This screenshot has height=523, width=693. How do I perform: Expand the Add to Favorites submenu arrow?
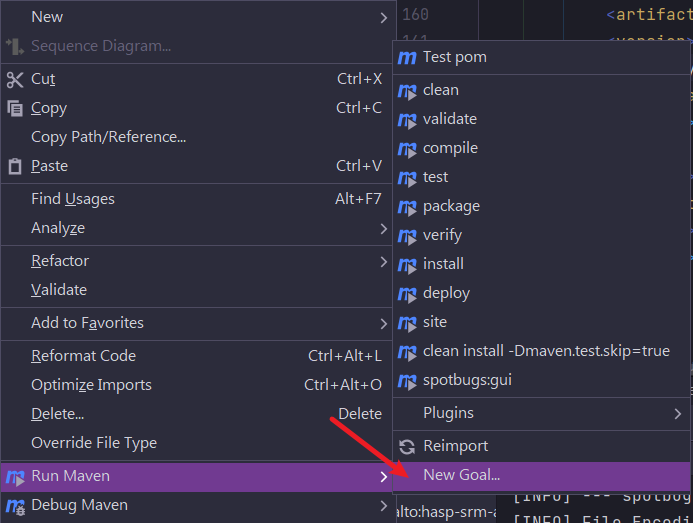(384, 324)
